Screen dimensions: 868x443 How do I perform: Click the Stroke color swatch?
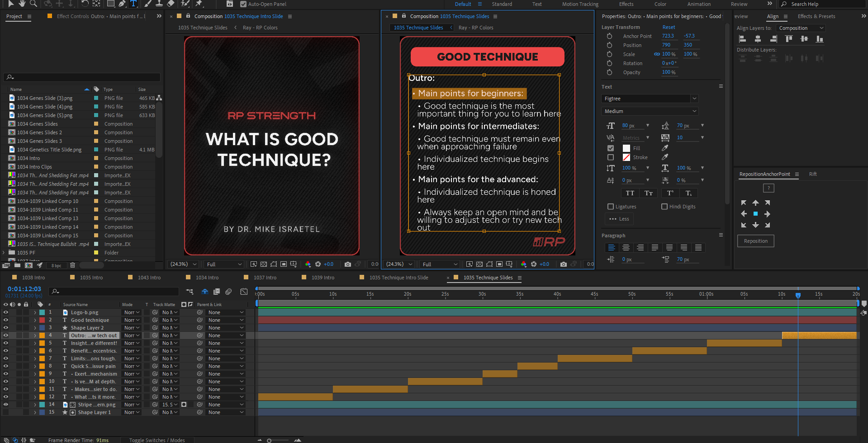[626, 157]
